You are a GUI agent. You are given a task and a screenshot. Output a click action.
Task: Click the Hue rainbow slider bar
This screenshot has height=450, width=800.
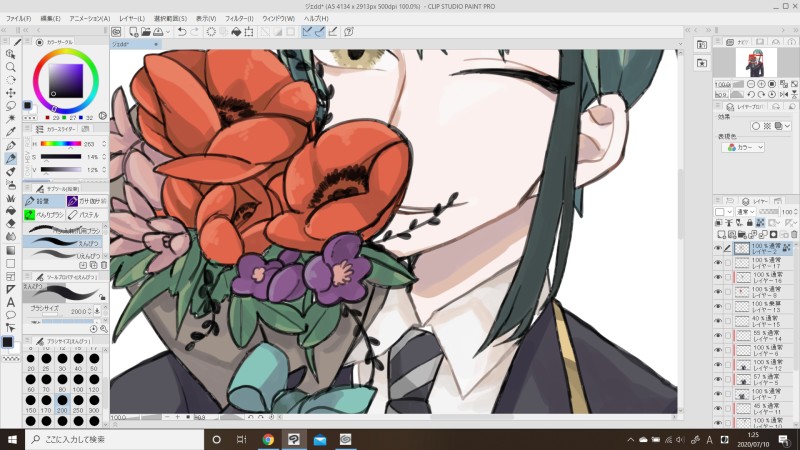(x=61, y=144)
